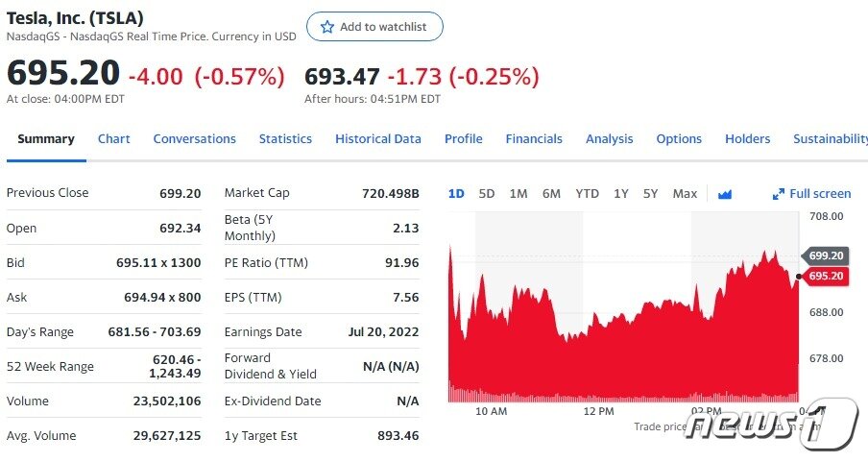868x462 pixels.
Task: View the Financials tab
Action: 534,139
